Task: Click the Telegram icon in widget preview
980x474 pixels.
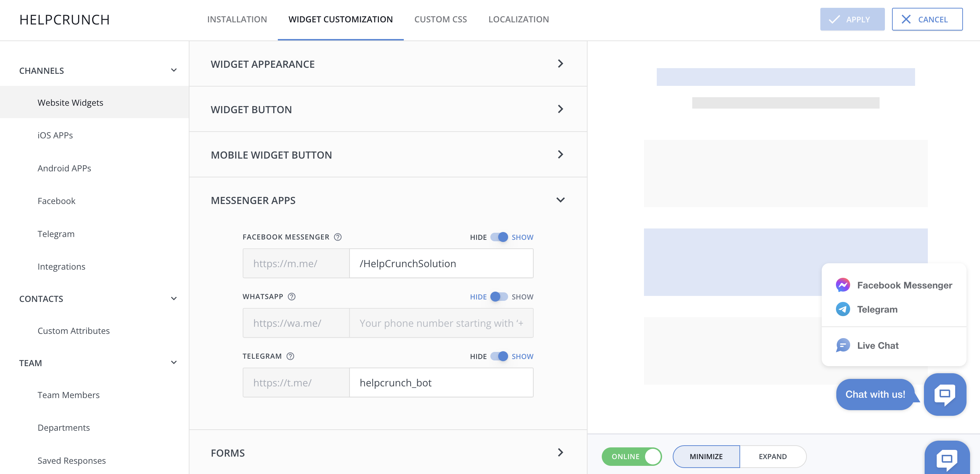Action: pyautogui.click(x=843, y=309)
